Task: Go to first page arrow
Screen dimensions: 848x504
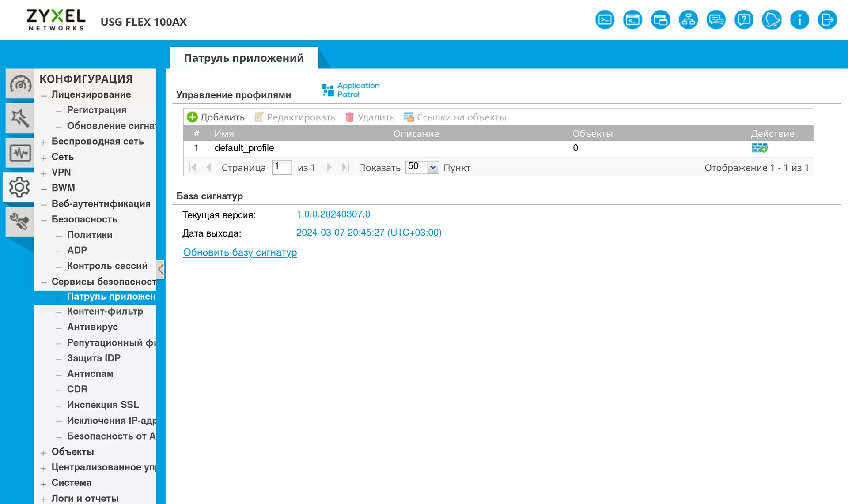Action: click(x=193, y=167)
